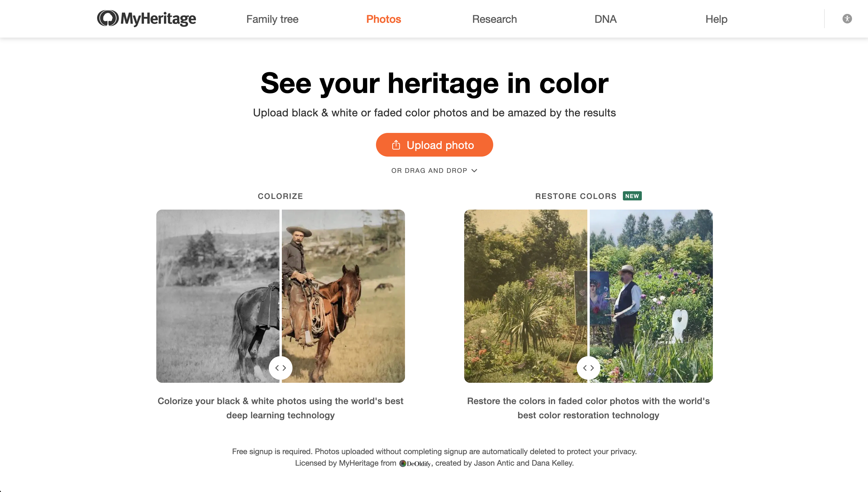Open the Family tree menu item
The height and width of the screenshot is (492, 868).
[272, 18]
